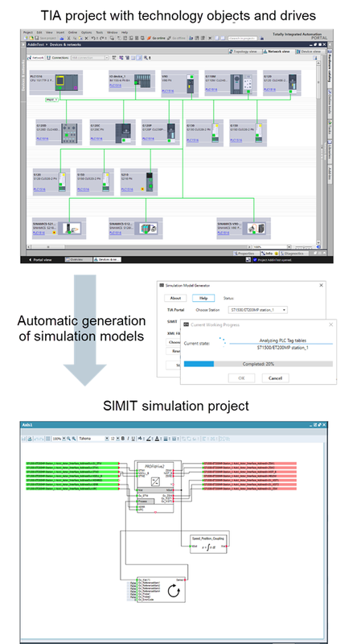Image resolution: width=357 pixels, height=644 pixels.
Task: Select the V90 drive icon
Action: [x=190, y=84]
